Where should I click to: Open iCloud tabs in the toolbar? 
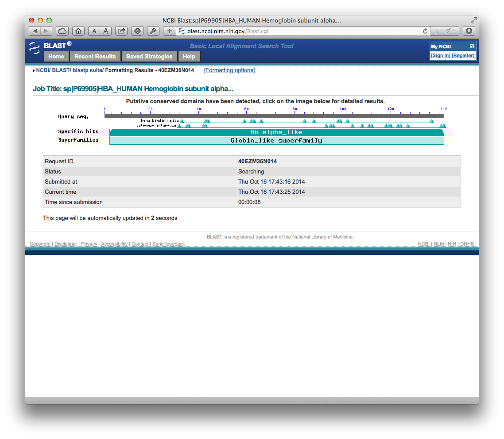pyautogui.click(x=62, y=31)
